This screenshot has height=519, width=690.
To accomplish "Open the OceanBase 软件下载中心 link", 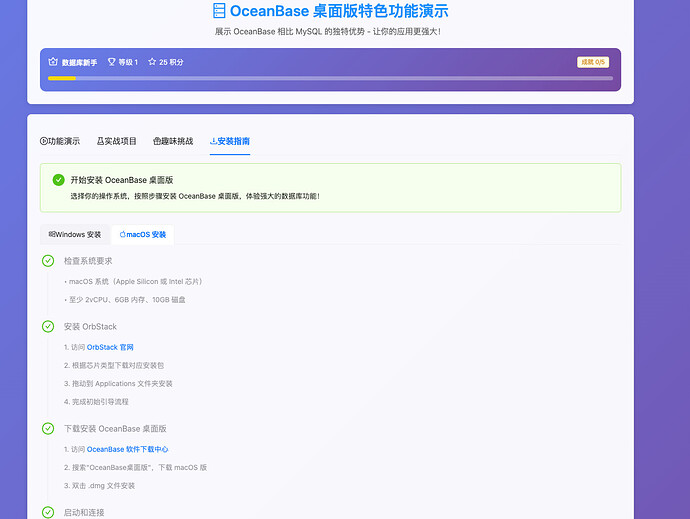I will point(127,449).
